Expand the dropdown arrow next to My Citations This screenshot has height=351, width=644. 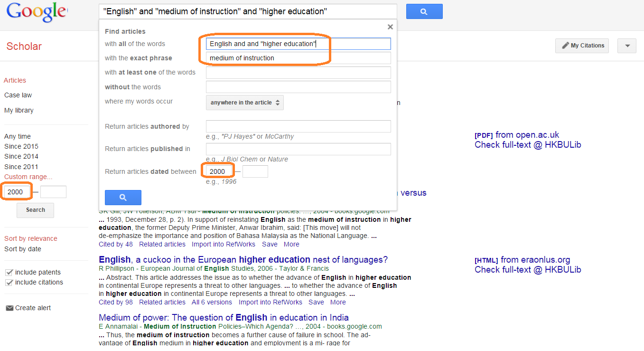(627, 46)
